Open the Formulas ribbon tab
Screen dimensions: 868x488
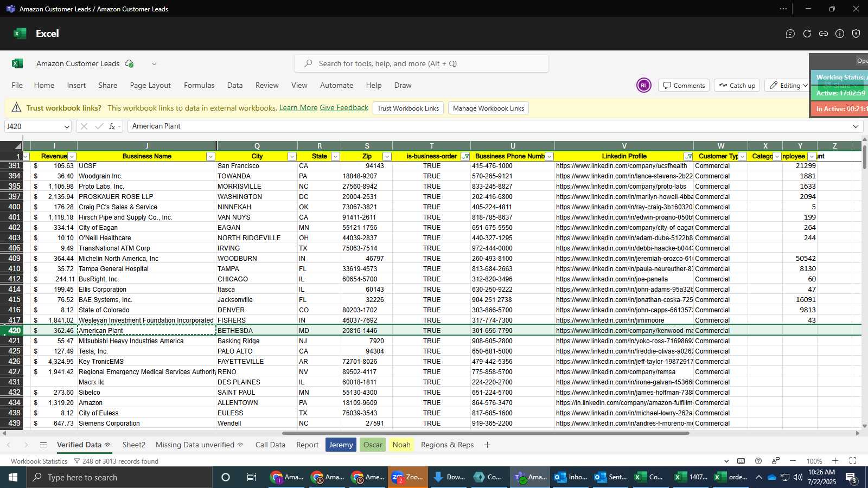click(x=199, y=85)
